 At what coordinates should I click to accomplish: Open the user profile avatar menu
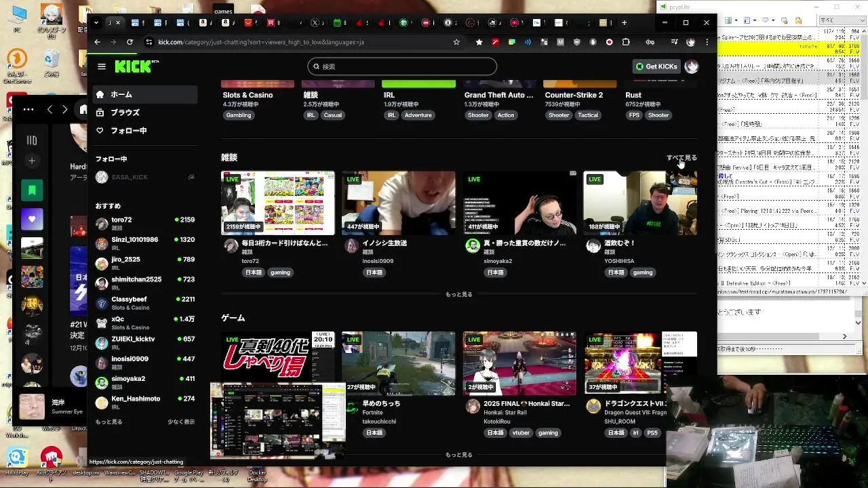[x=692, y=66]
